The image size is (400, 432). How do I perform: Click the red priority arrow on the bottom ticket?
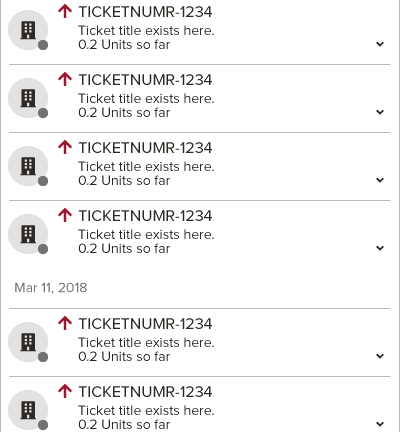[65, 391]
